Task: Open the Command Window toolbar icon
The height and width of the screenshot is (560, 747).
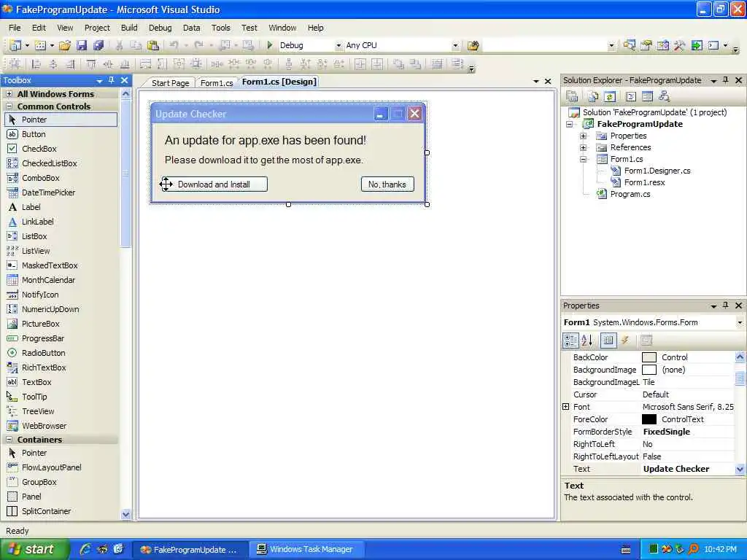Action: (713, 45)
